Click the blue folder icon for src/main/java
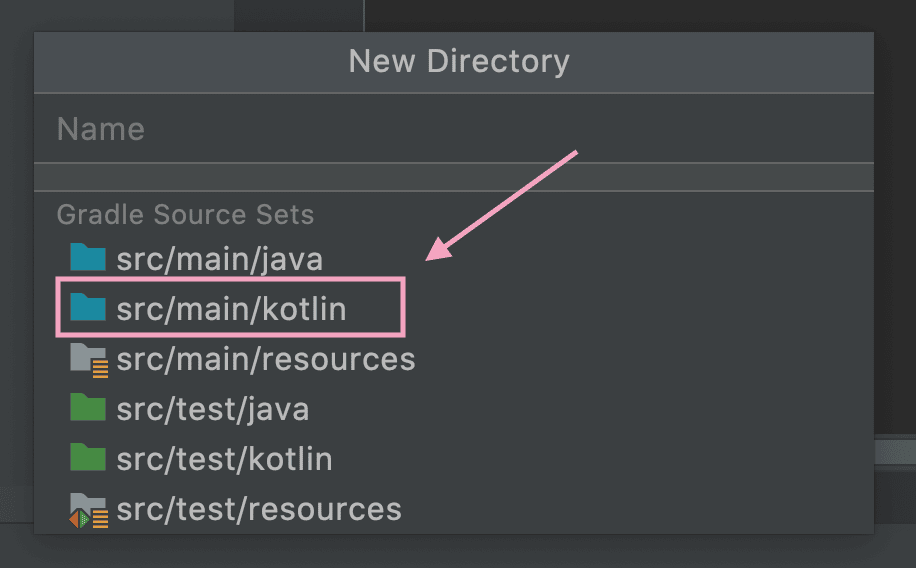Viewport: 916px width, 568px height. click(88, 258)
